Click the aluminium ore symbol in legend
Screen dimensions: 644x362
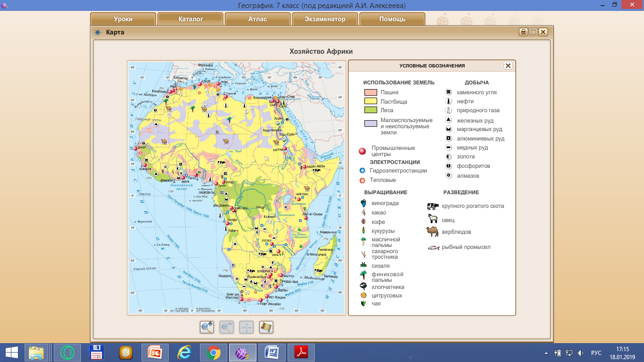[449, 139]
